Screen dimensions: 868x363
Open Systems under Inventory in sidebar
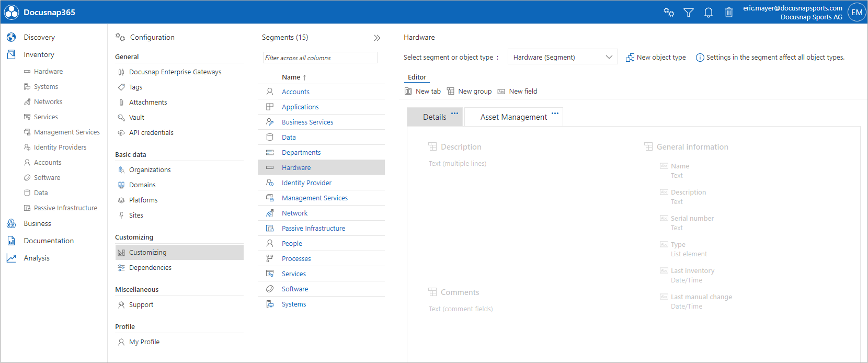click(46, 87)
